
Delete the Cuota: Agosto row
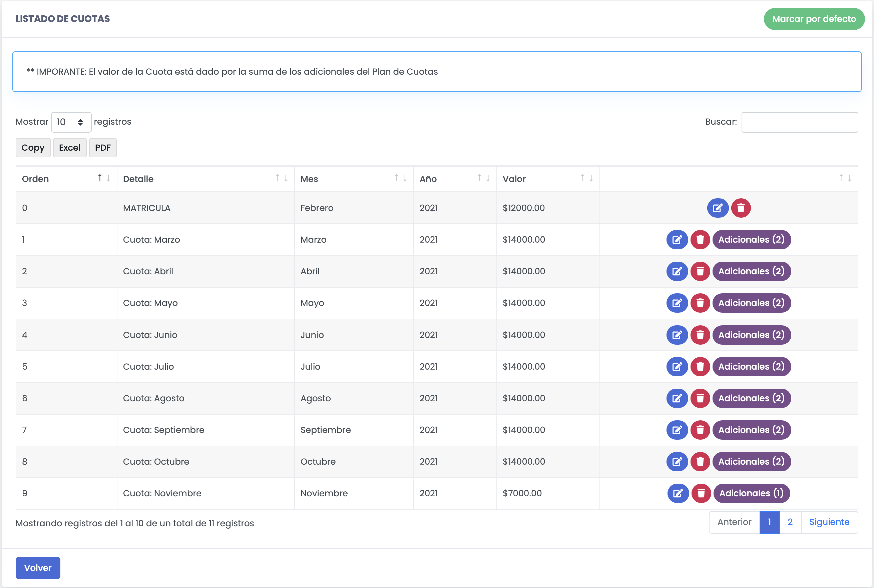pyautogui.click(x=700, y=398)
